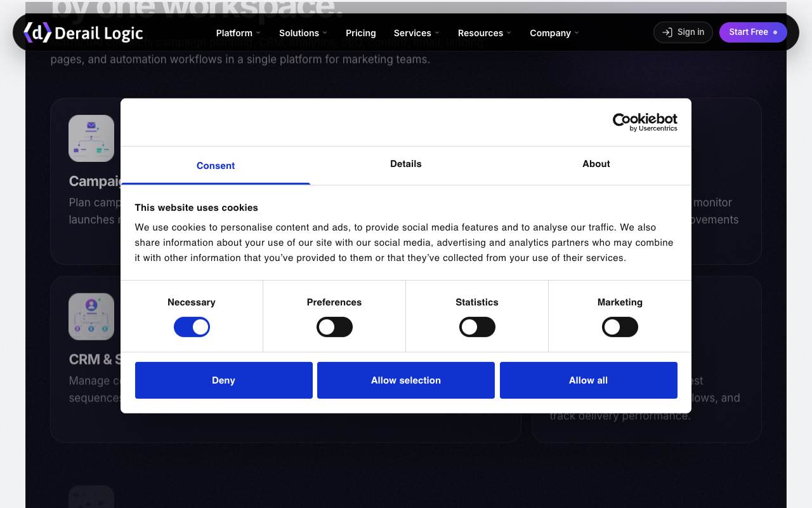Image resolution: width=812 pixels, height=508 pixels.
Task: Enable the Statistics cookies switch
Action: coord(477,327)
